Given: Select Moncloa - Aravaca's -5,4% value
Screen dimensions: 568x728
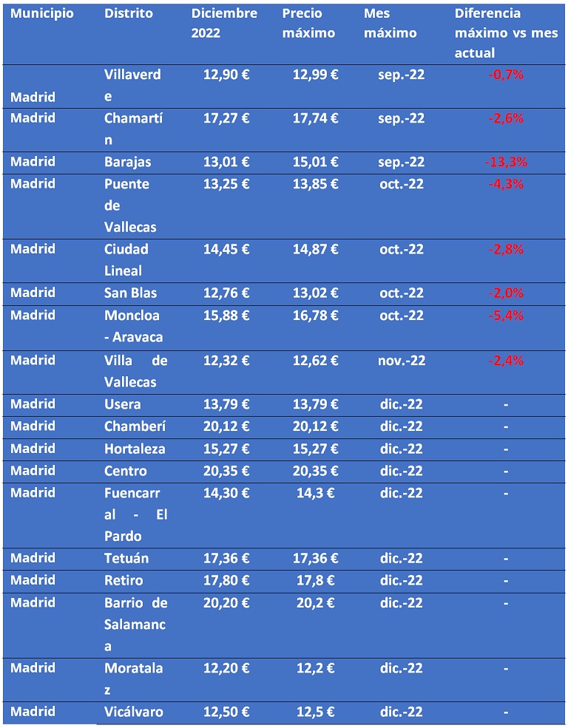Looking at the screenshot, I should point(506,316).
